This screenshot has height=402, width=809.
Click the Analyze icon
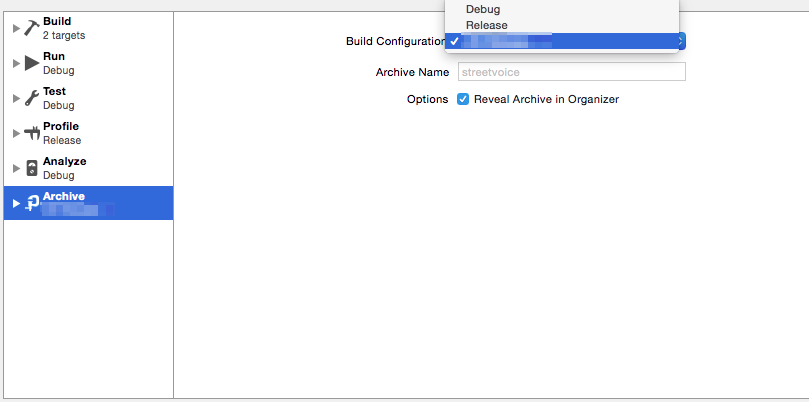pos(31,168)
